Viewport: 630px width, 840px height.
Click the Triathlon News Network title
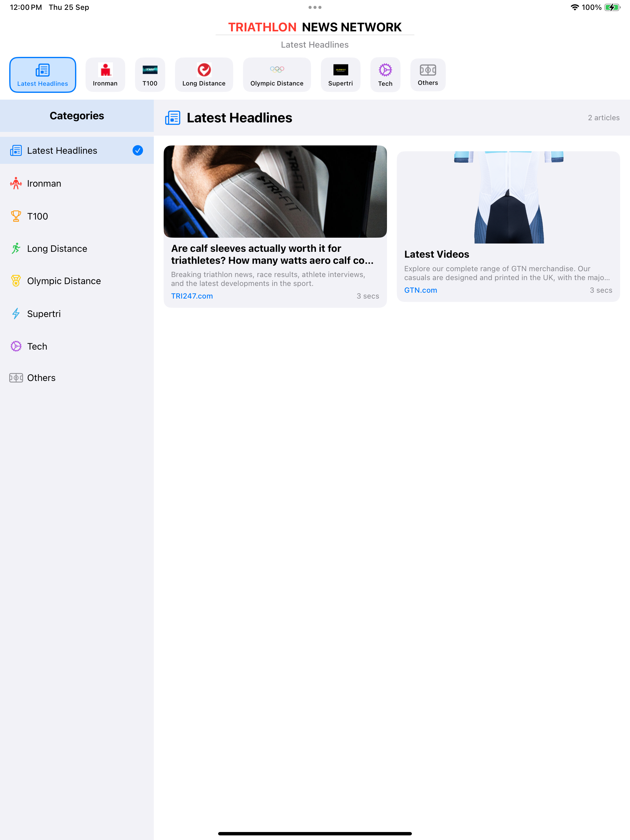coord(315,27)
